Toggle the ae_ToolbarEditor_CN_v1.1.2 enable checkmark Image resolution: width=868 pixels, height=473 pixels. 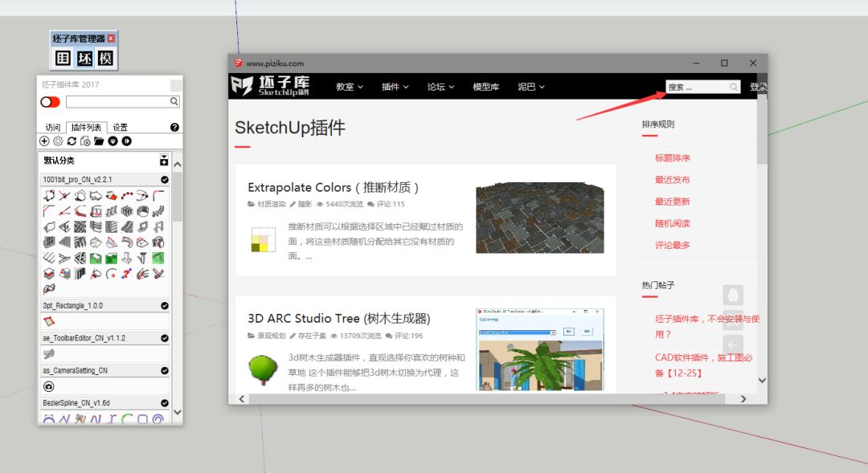(165, 338)
